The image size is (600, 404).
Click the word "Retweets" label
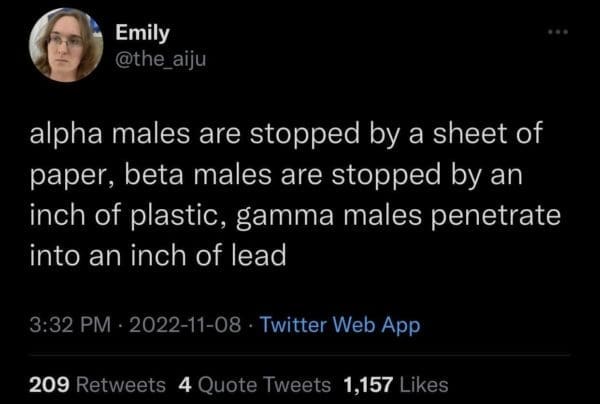[124, 383]
